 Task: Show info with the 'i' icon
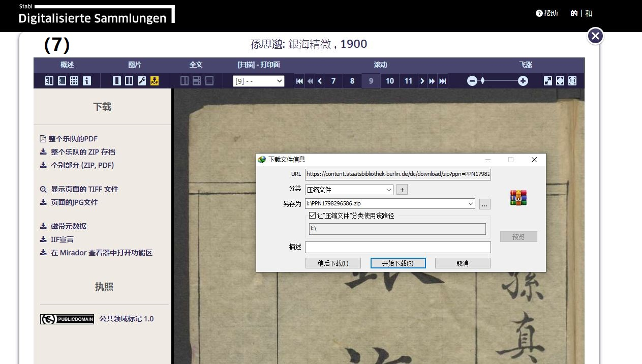[x=87, y=81]
